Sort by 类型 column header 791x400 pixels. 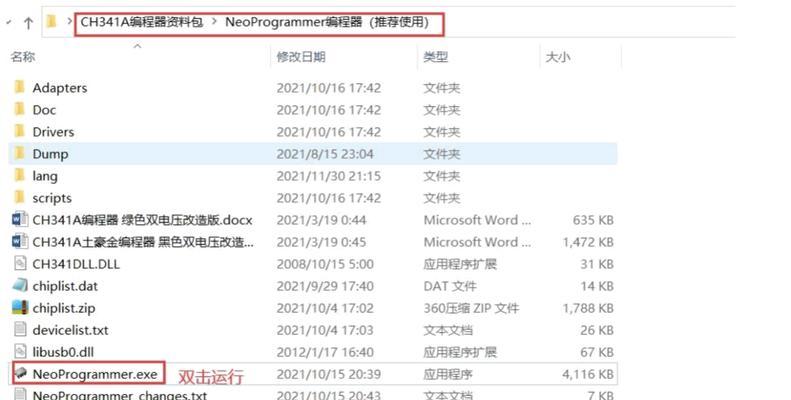pos(435,56)
